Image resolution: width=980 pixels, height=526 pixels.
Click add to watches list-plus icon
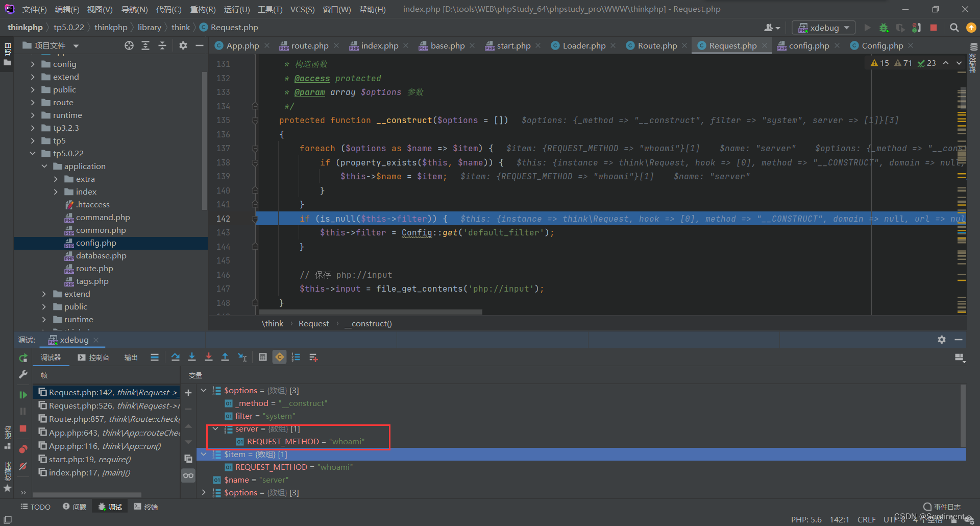coord(313,357)
